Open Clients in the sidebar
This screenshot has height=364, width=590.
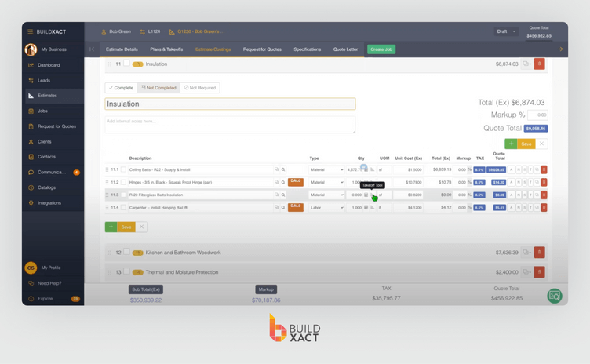point(45,142)
